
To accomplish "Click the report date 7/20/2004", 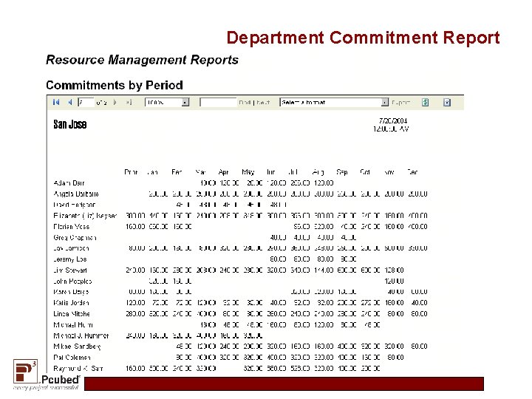I will tap(393, 120).
